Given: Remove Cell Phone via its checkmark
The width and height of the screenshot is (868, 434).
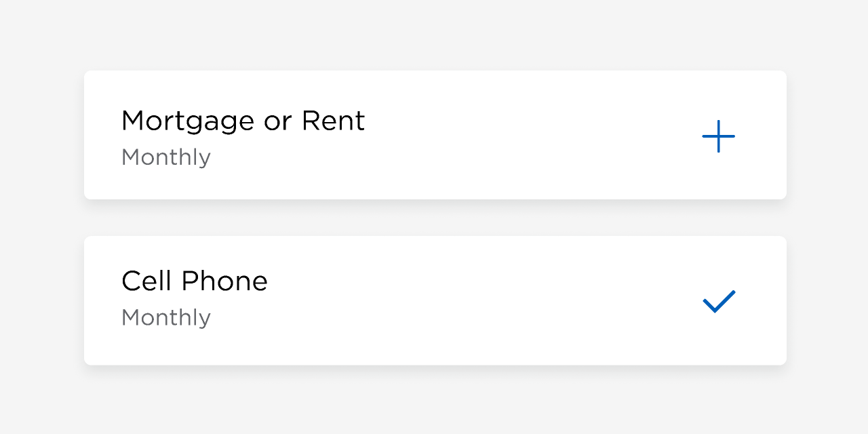Looking at the screenshot, I should [719, 301].
